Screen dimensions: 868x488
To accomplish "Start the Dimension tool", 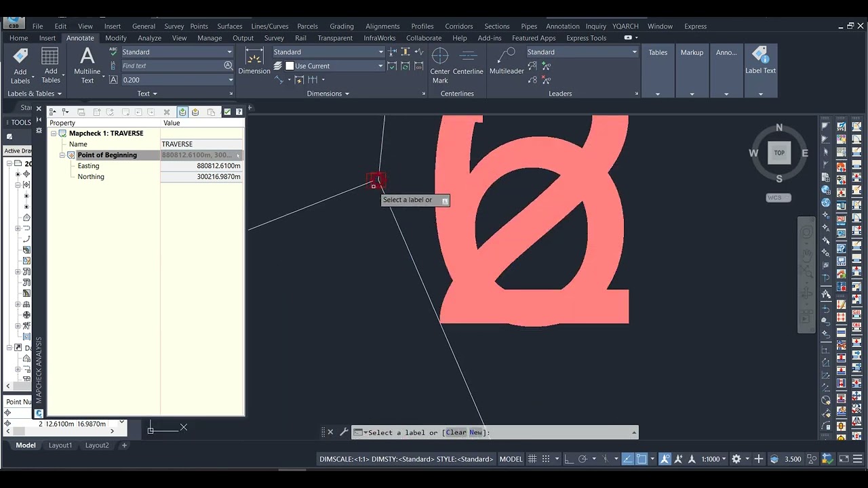I will pos(254,61).
